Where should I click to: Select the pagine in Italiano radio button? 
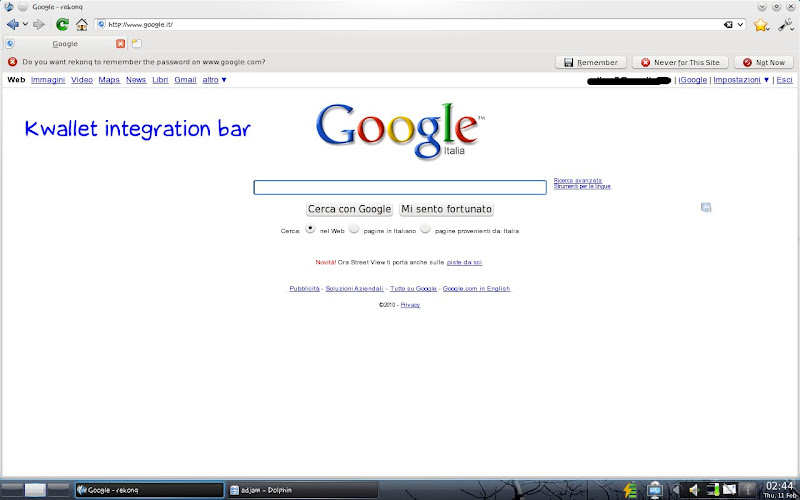point(354,228)
